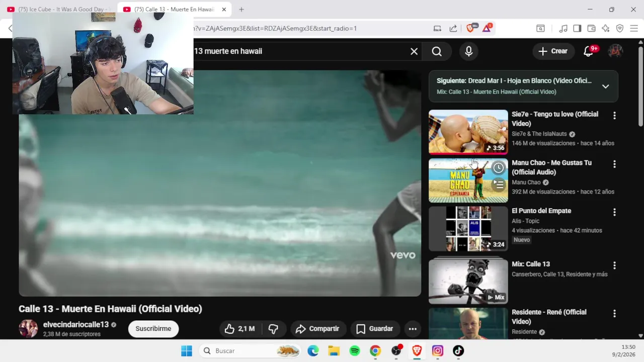Open a new browser tab
This screenshot has height=362, width=644.
(242, 9)
